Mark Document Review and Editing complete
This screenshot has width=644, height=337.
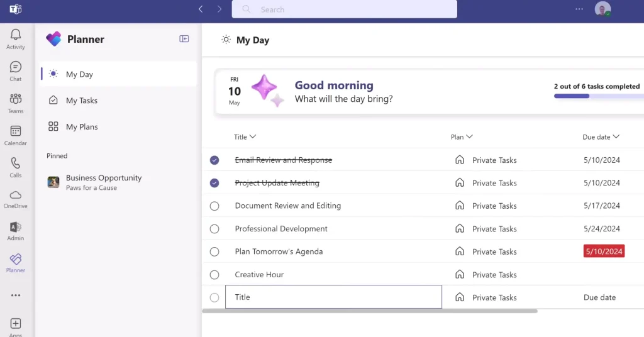[214, 206]
